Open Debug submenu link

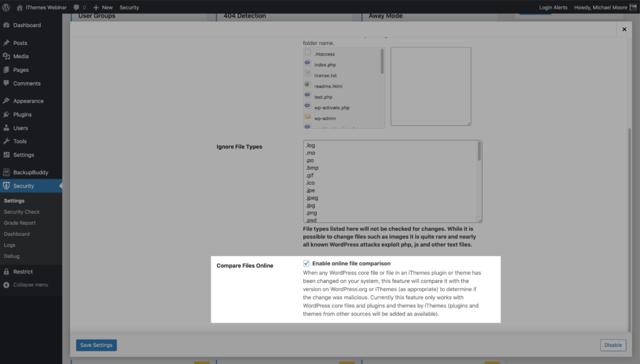pyautogui.click(x=11, y=256)
